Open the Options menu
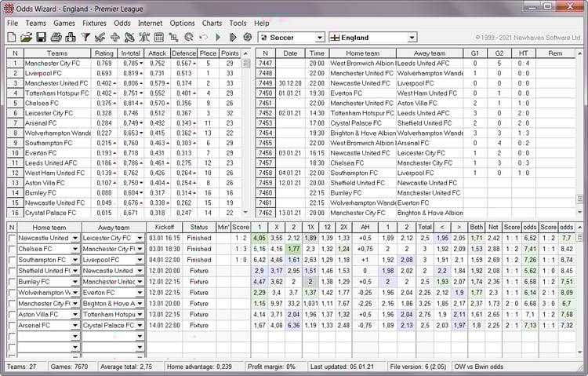The height and width of the screenshot is (376, 588). pyautogui.click(x=182, y=24)
